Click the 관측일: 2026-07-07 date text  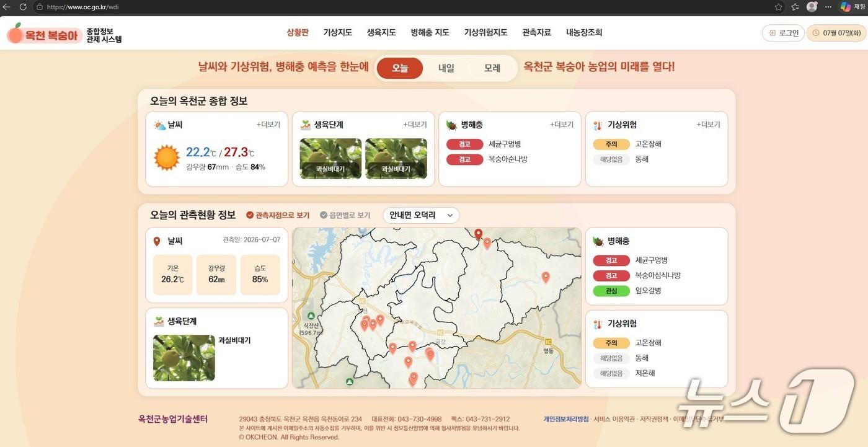pyautogui.click(x=252, y=240)
